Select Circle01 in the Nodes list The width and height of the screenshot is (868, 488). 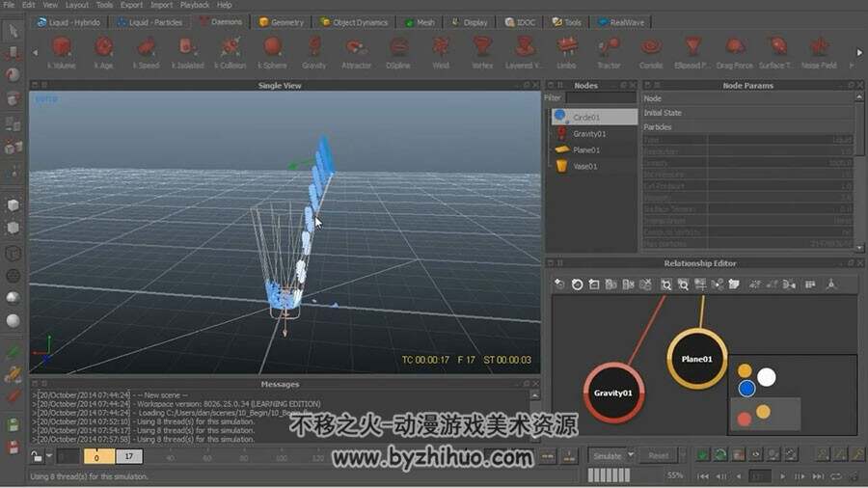click(594, 117)
